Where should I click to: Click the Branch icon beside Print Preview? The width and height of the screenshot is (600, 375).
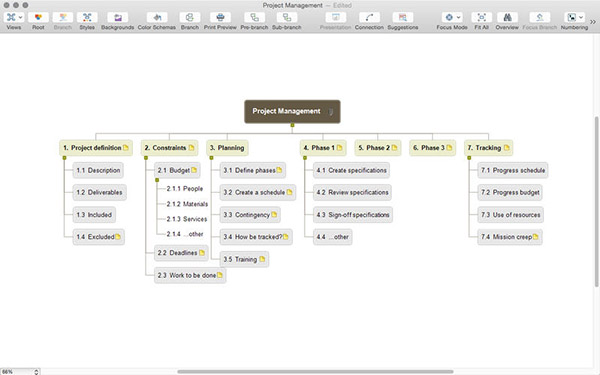coord(190,18)
